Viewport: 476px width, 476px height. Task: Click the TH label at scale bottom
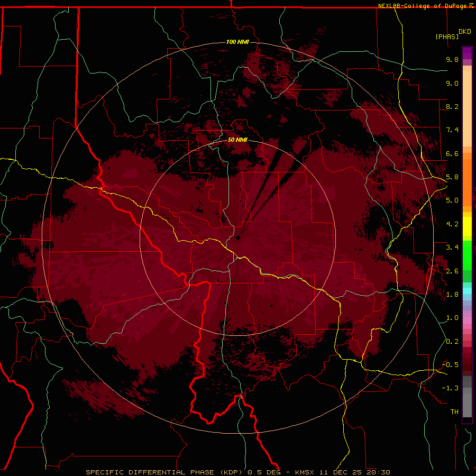point(454,412)
